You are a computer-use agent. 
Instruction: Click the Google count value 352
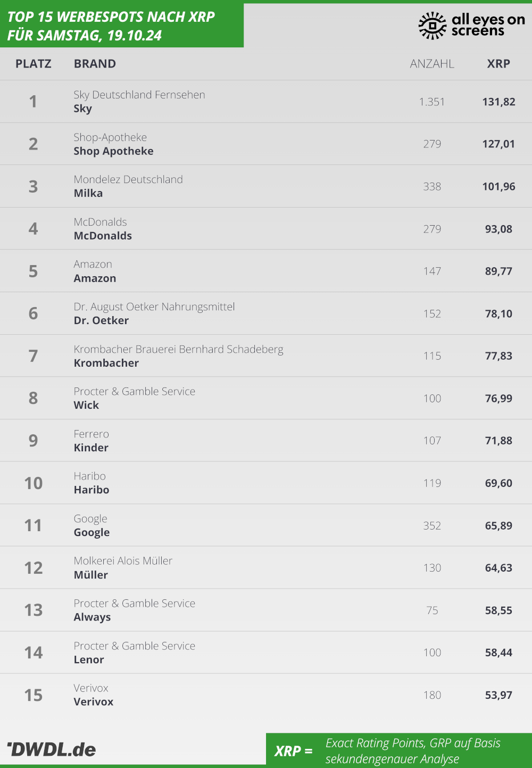432,526
